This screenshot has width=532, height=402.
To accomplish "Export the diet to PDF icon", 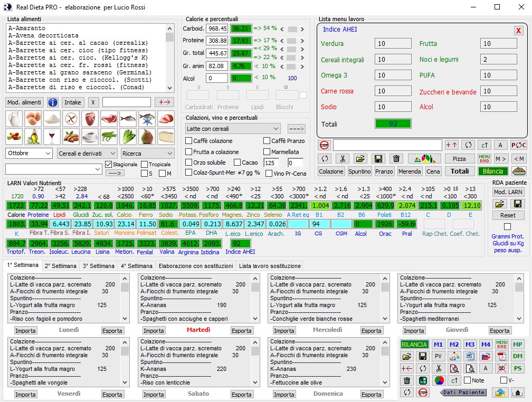I will (502, 356).
